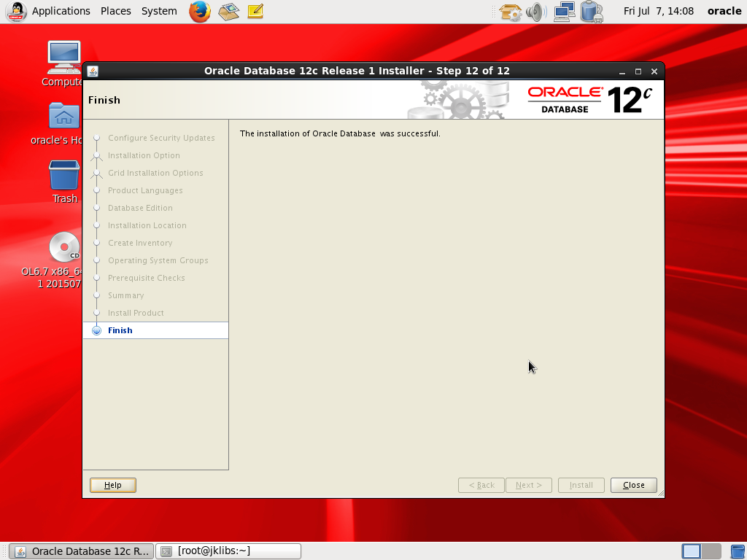Screen dimensions: 747x560
Task: Click the disabled Back button
Action: 481,485
